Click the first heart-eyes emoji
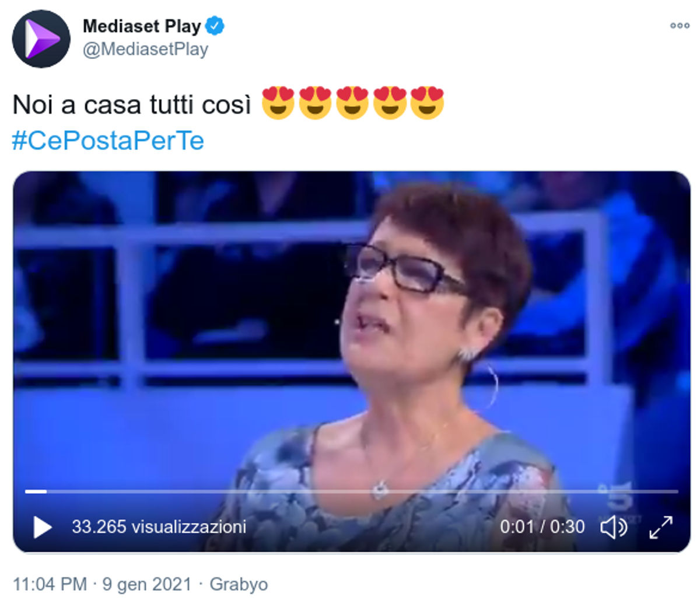 pyautogui.click(x=278, y=103)
